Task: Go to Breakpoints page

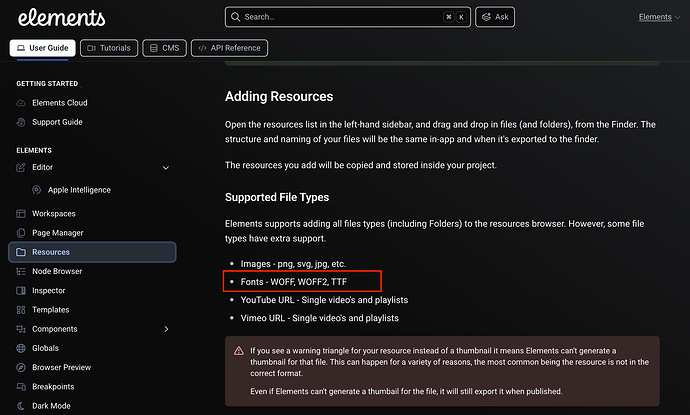Action: (x=53, y=386)
